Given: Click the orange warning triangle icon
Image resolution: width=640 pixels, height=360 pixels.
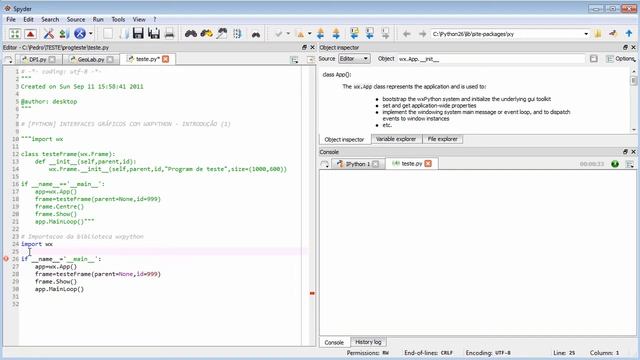Looking at the screenshot, I should point(301,34).
